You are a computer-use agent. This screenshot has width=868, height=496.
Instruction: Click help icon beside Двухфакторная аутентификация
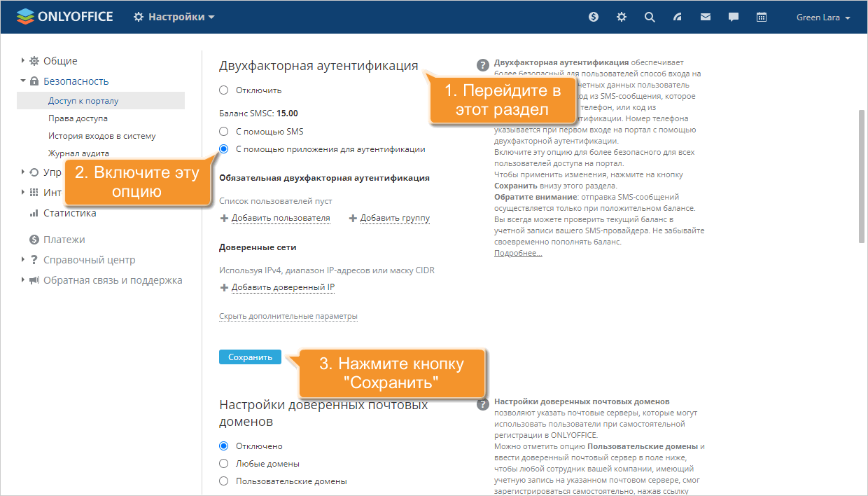click(x=482, y=65)
